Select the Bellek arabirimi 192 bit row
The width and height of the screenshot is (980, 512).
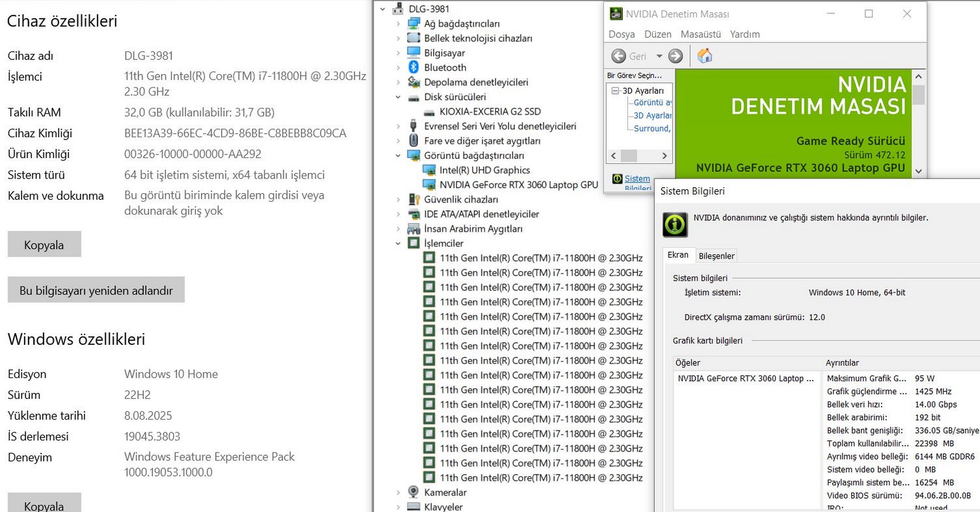[x=902, y=417]
